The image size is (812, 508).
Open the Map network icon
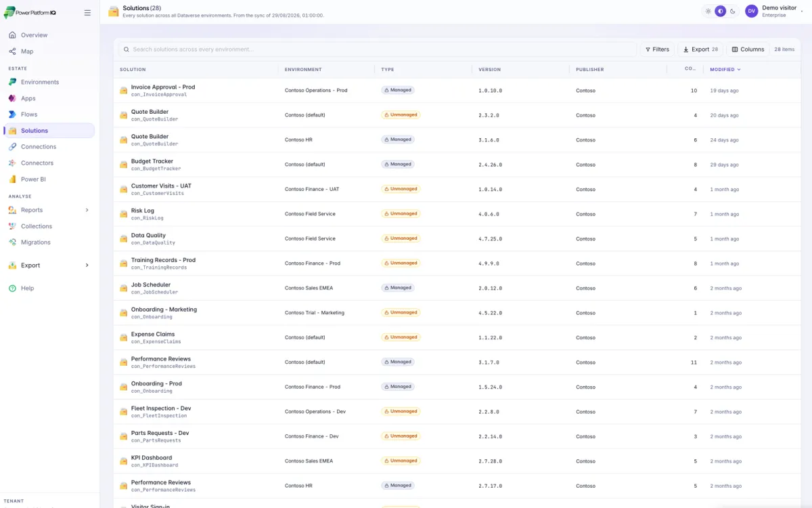(13, 51)
